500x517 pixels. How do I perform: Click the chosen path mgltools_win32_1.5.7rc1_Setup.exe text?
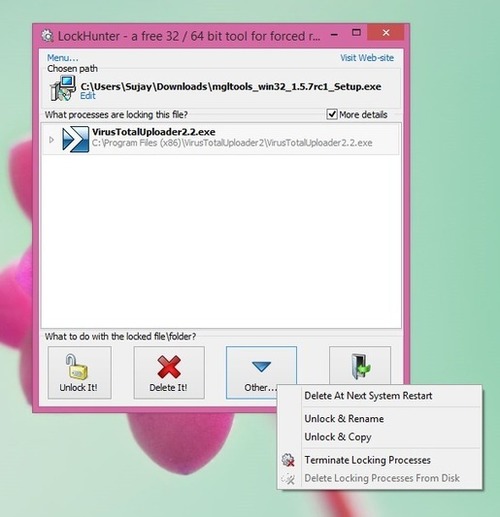(231, 87)
